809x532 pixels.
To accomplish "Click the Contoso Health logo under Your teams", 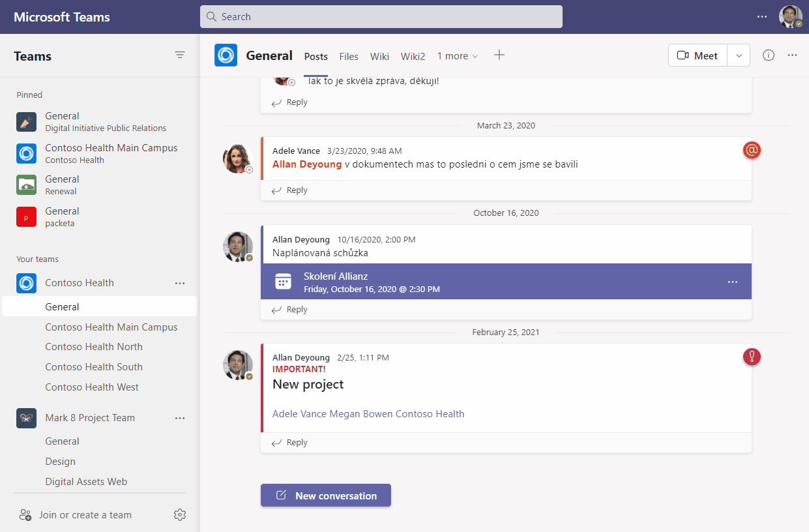I will pyautogui.click(x=26, y=283).
